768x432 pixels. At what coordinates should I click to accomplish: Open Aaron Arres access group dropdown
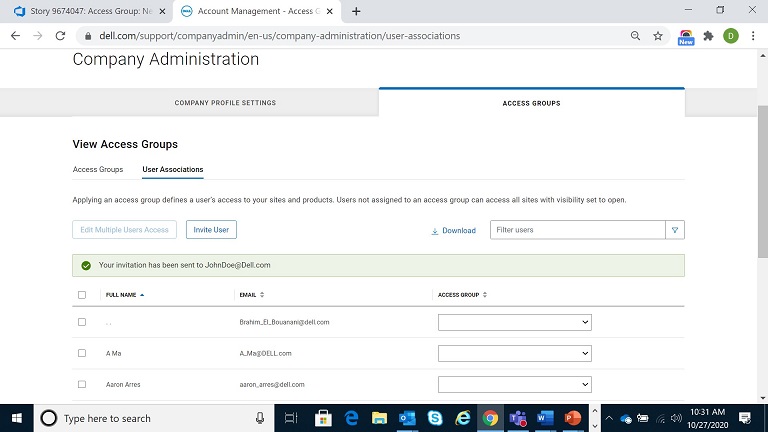pos(515,384)
